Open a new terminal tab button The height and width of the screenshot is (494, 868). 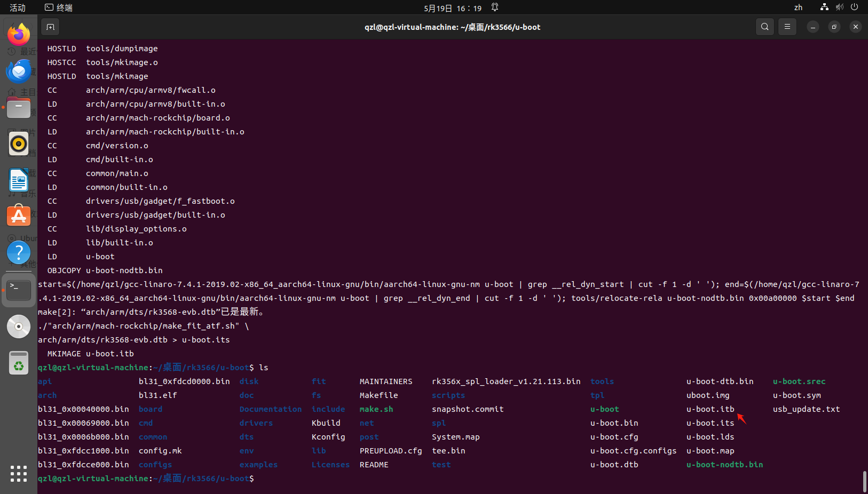click(x=50, y=27)
